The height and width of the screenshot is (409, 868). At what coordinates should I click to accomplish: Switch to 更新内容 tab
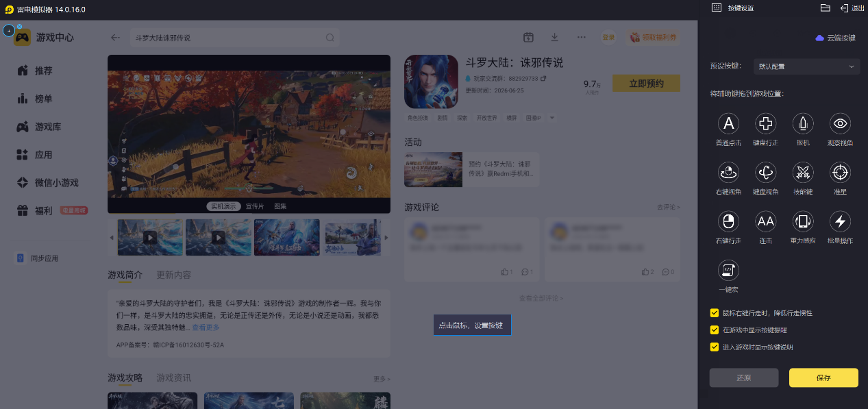pyautogui.click(x=174, y=275)
